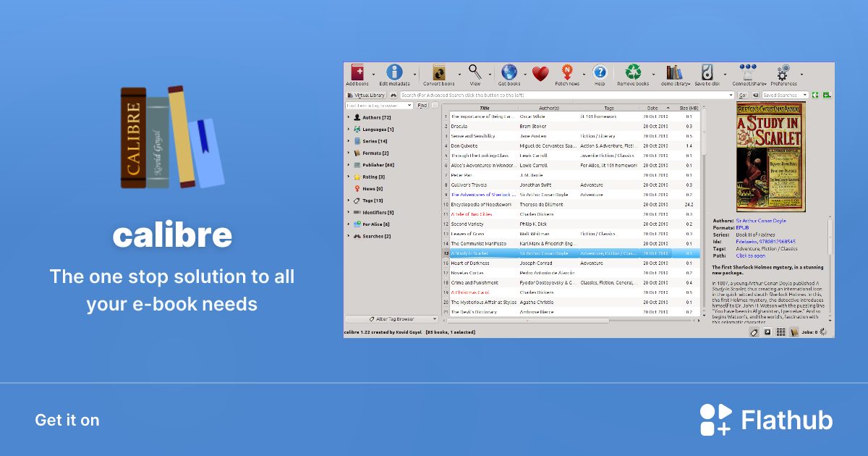Expand the Series [14] tree node

pyautogui.click(x=349, y=141)
